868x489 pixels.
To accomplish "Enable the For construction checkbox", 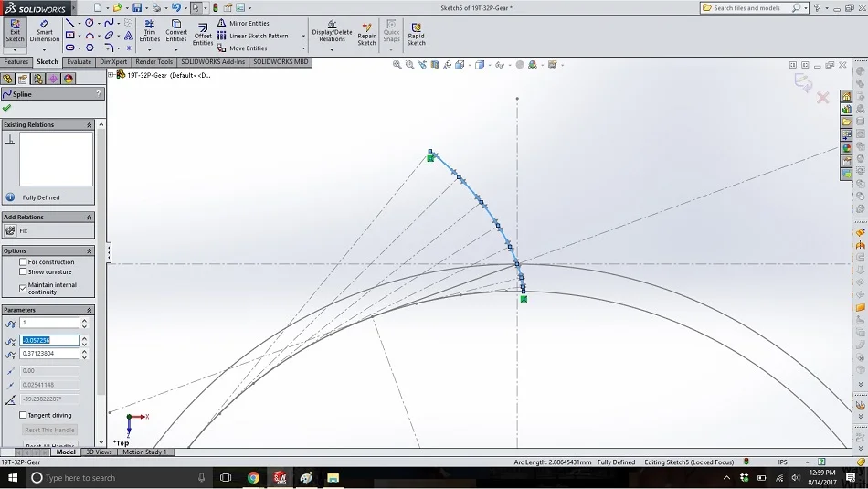I will click(x=23, y=262).
